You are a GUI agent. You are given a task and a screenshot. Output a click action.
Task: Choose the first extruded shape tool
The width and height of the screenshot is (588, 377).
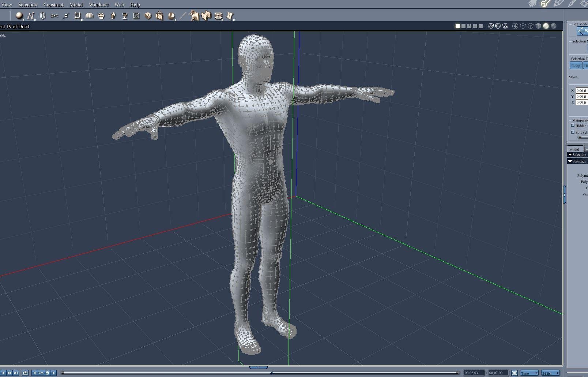coord(195,16)
